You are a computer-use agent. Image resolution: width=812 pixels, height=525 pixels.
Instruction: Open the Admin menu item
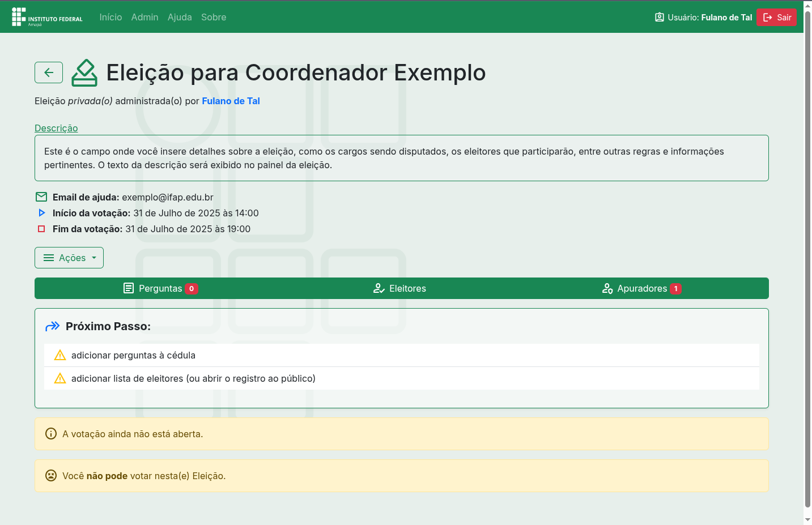(144, 17)
